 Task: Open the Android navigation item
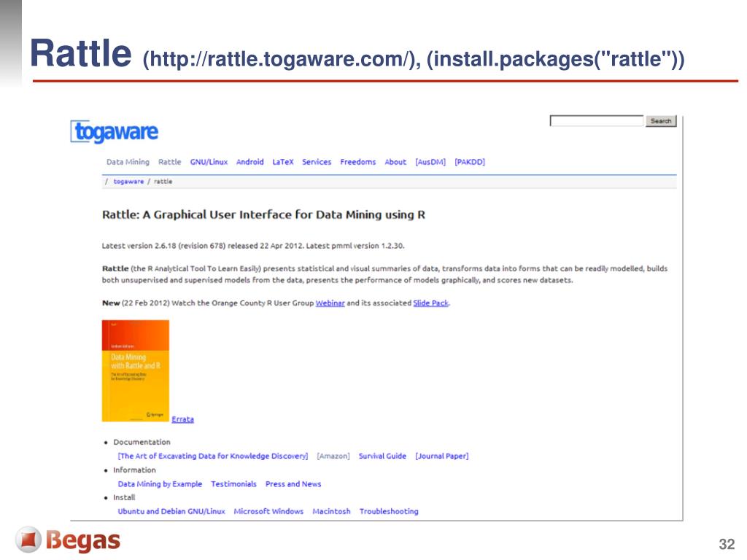(x=249, y=162)
